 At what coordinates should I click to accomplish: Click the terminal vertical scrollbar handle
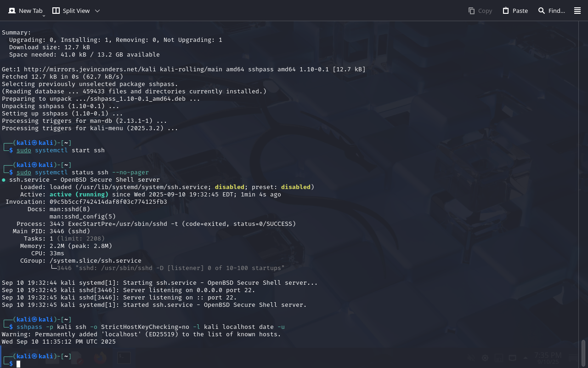(x=583, y=352)
